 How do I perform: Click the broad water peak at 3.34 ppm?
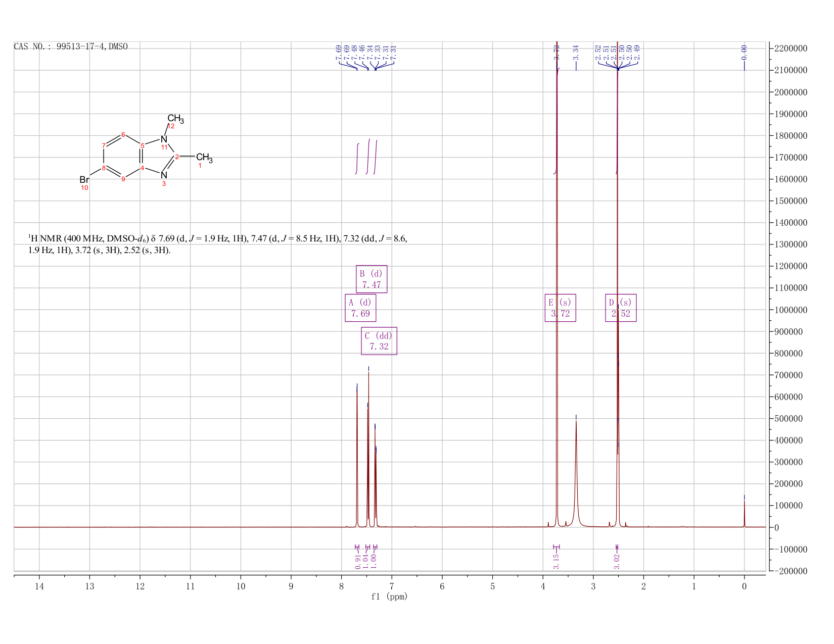[576, 475]
